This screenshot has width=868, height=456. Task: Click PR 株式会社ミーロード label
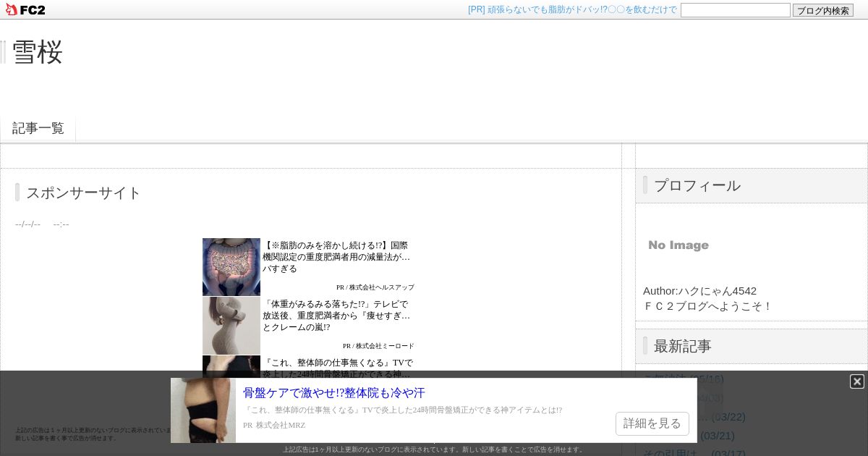click(378, 346)
